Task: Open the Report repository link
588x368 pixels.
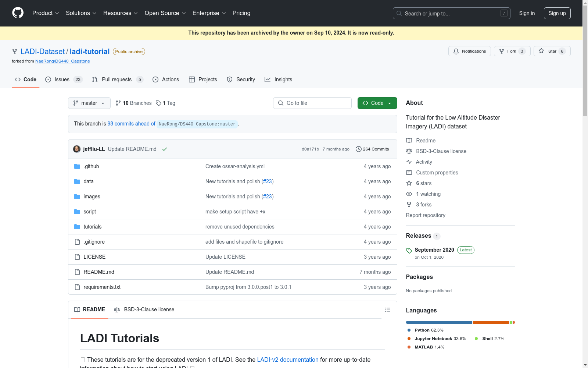Action: (x=426, y=215)
